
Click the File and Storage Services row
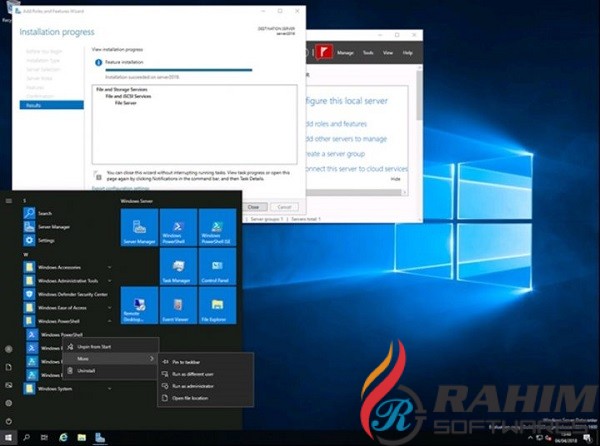point(122,89)
